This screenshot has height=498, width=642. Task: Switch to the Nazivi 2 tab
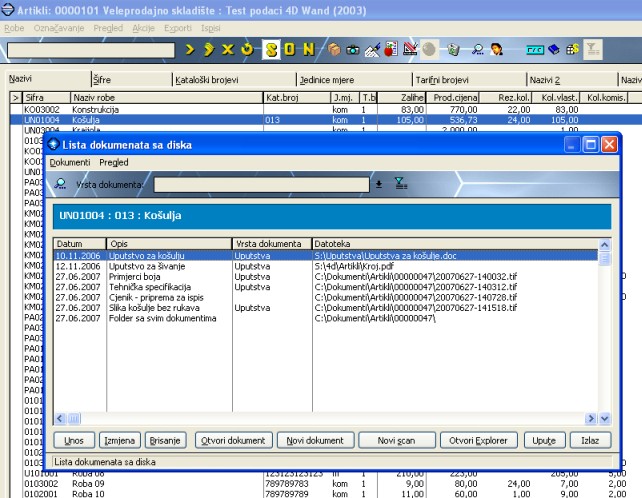[572, 79]
